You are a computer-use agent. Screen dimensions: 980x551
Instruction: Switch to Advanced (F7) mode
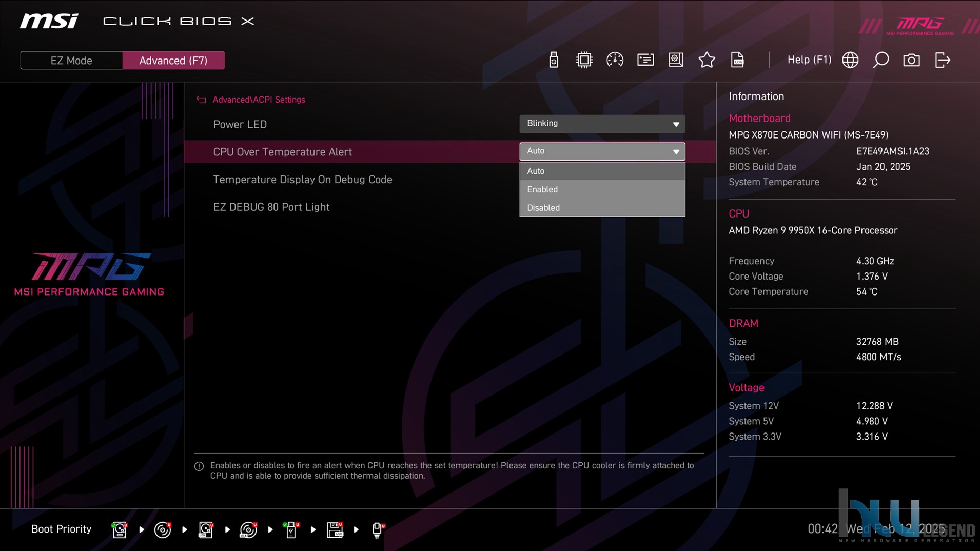[x=173, y=61]
